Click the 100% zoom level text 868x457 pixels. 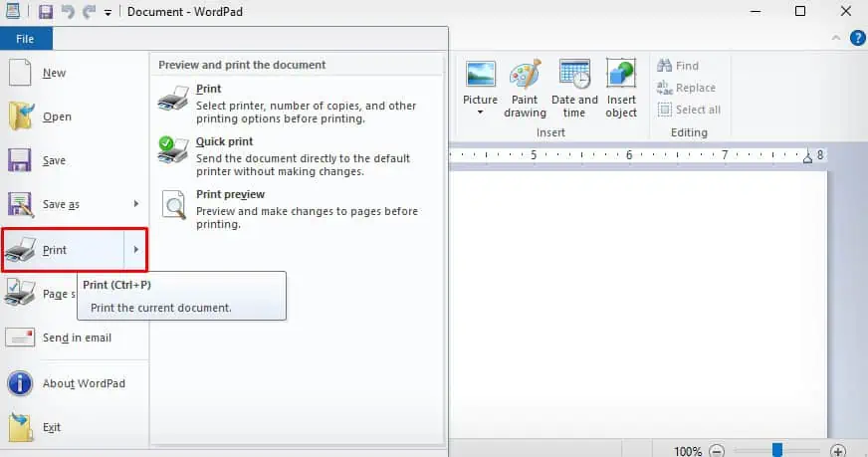[688, 451]
